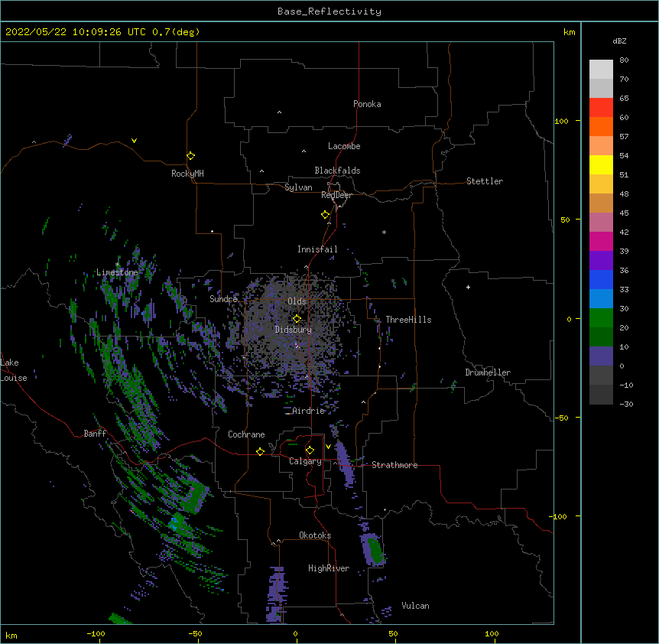Click the yellow 54 dBZ legend swatch
Image resolution: width=659 pixels, height=644 pixels.
(601, 164)
